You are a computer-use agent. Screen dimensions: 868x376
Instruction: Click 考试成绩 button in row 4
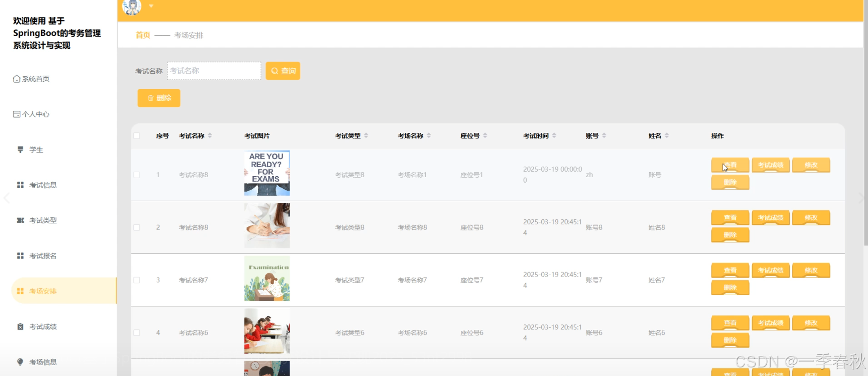[771, 323]
